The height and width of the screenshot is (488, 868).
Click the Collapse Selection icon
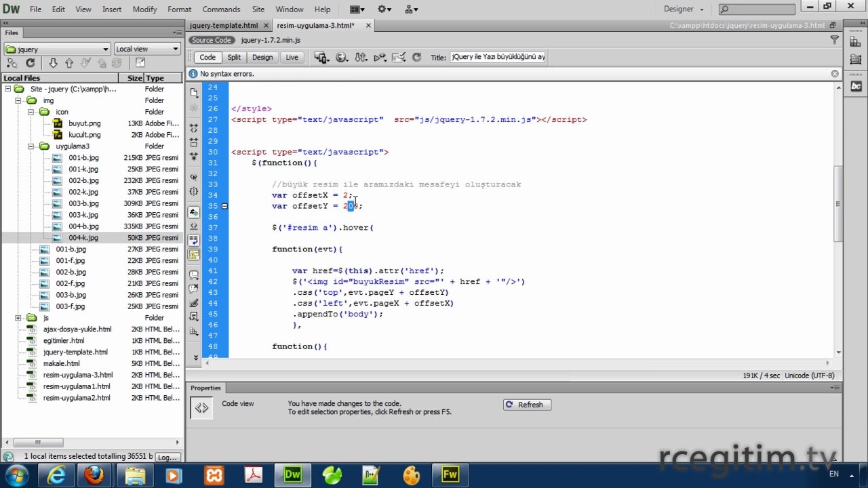click(194, 142)
